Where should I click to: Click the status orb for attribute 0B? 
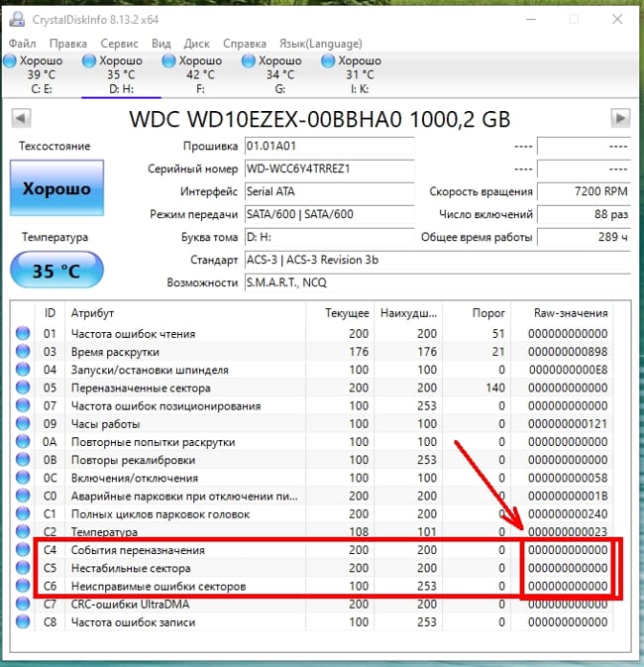(23, 460)
